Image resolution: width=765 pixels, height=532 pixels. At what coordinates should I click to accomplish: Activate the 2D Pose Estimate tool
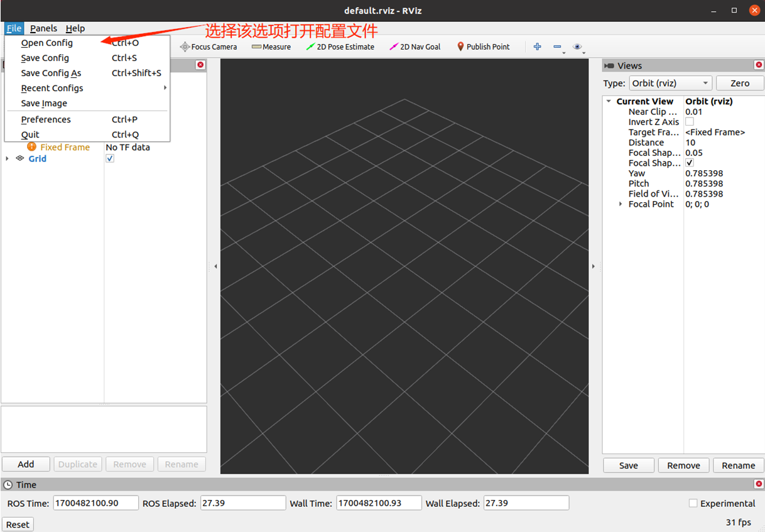[340, 46]
